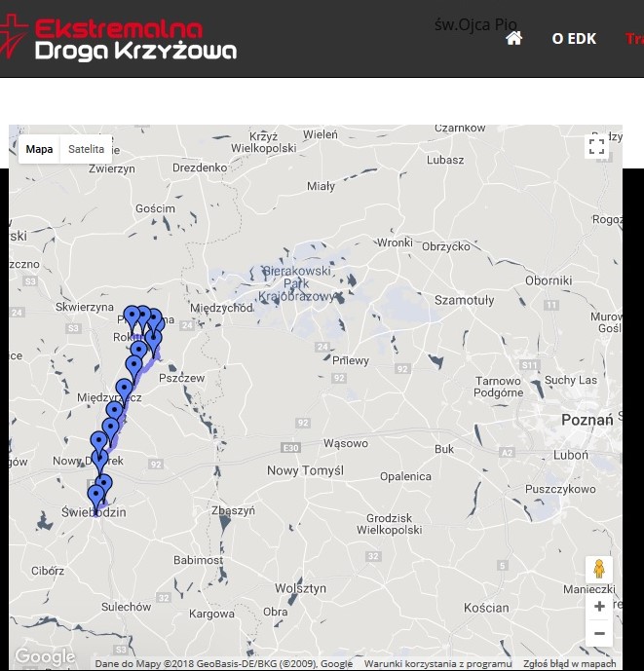This screenshot has height=671, width=644.
Task: Click the Wolsztyn town label
Action: pos(301,588)
